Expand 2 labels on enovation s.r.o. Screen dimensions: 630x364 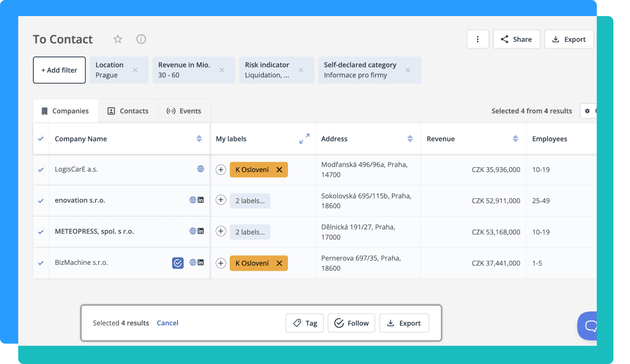[250, 201]
